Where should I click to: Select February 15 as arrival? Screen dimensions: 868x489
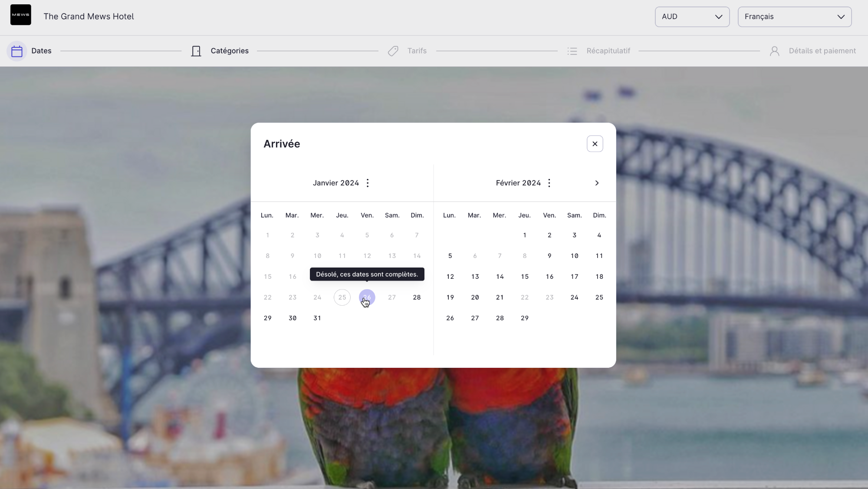click(525, 277)
